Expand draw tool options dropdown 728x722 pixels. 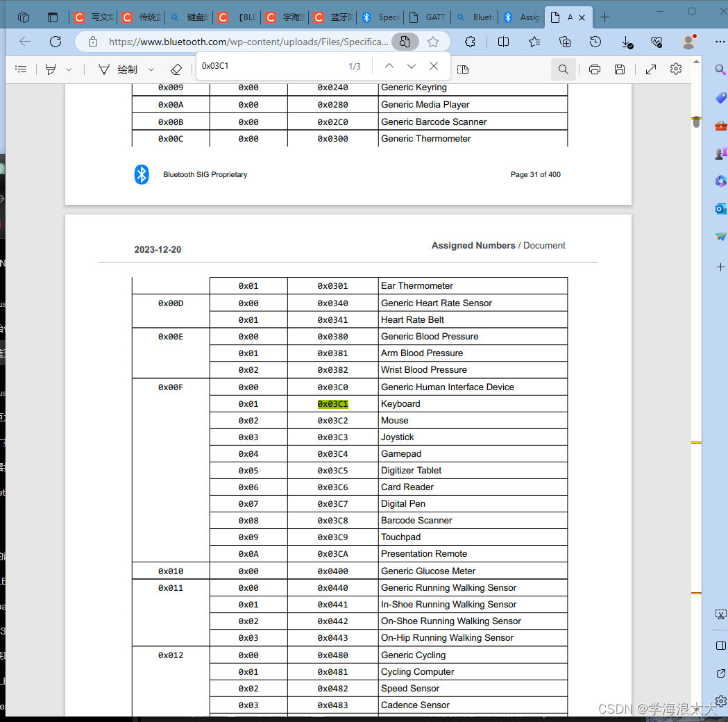[x=151, y=69]
